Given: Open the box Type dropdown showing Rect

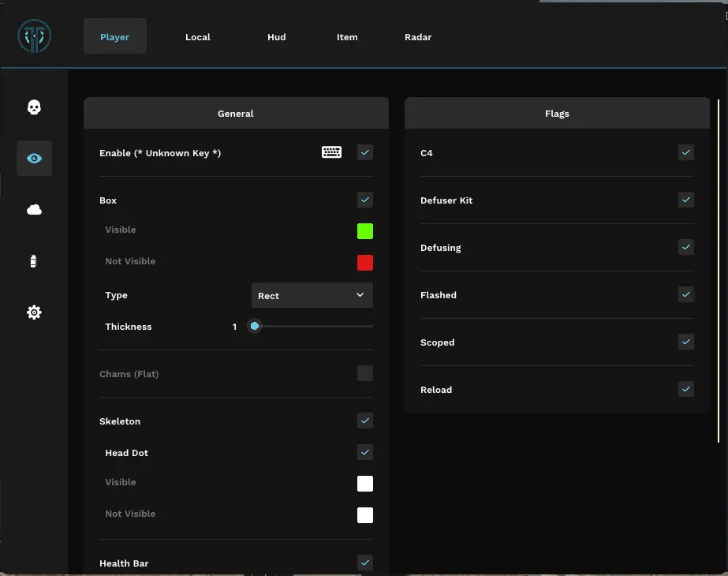Looking at the screenshot, I should point(312,295).
